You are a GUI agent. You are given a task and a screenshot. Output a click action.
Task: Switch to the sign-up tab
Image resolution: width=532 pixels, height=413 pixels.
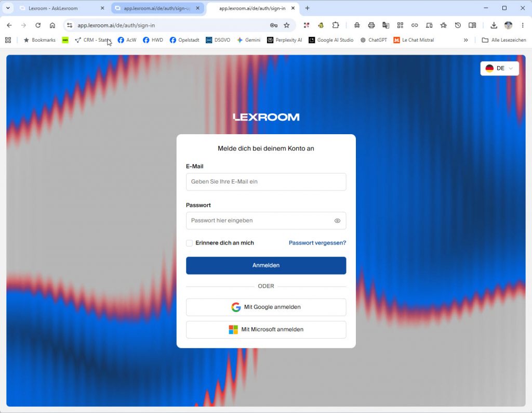tap(157, 8)
